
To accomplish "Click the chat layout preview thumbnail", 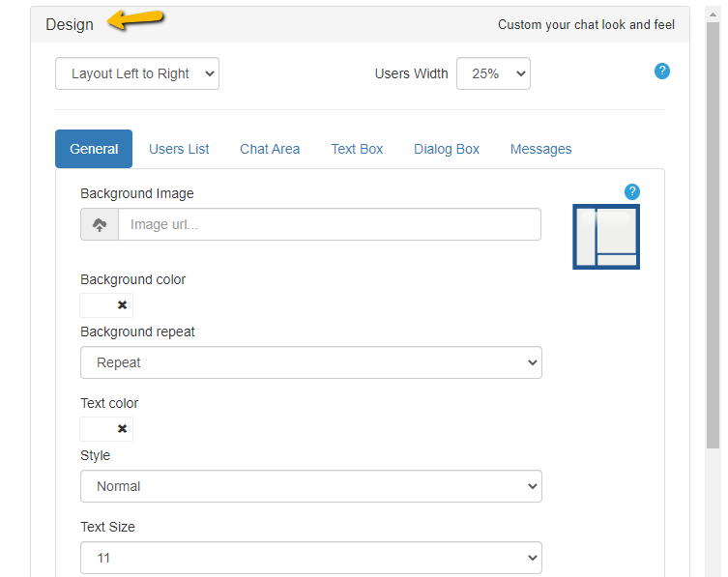I will [x=606, y=237].
